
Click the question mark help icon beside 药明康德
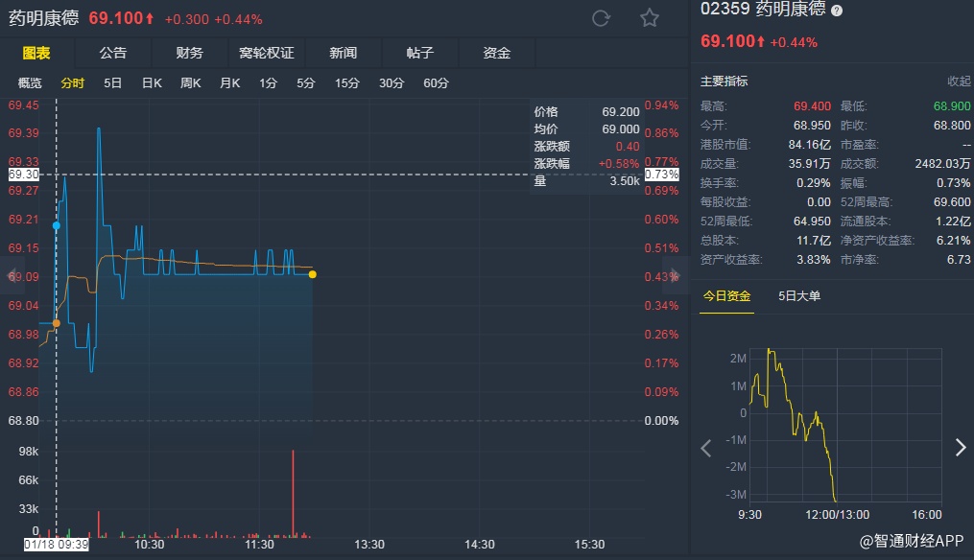837,11
